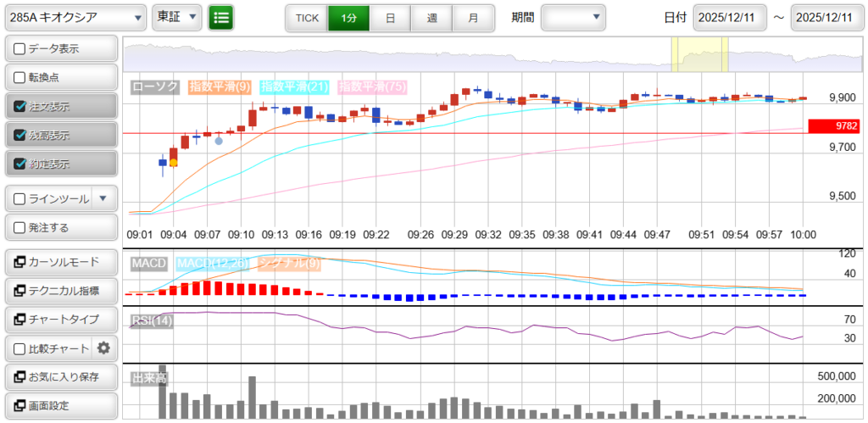Screen dimensions: 868x423
Task: Open 画面設定 screen settings
Action: (x=60, y=405)
